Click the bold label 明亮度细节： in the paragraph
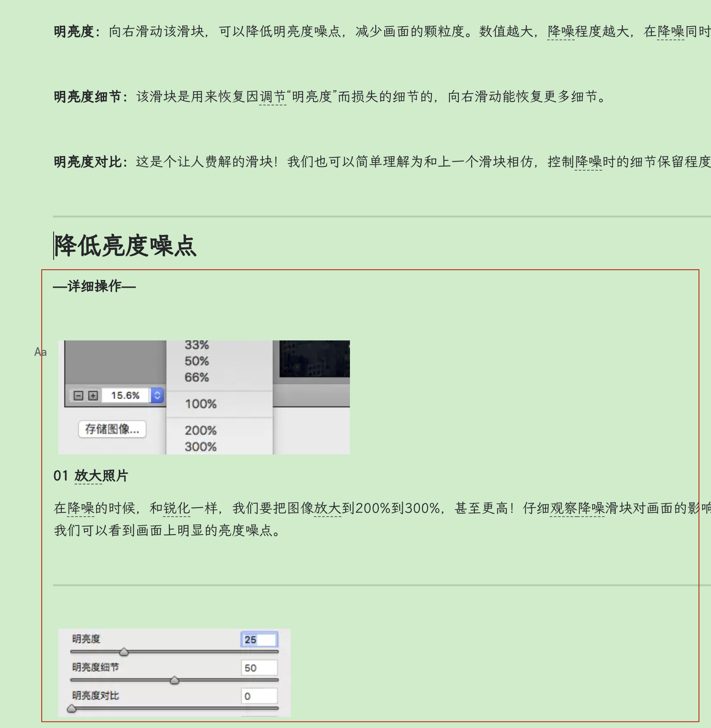711x728 pixels. click(91, 96)
